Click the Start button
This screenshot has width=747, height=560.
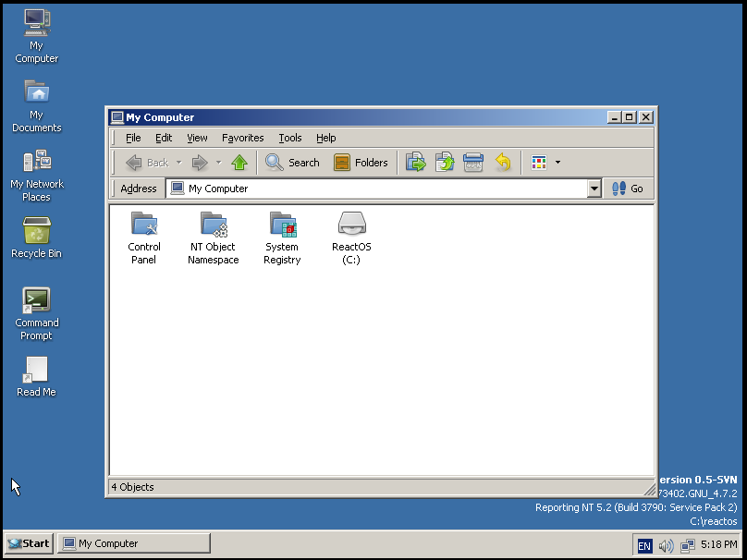29,543
